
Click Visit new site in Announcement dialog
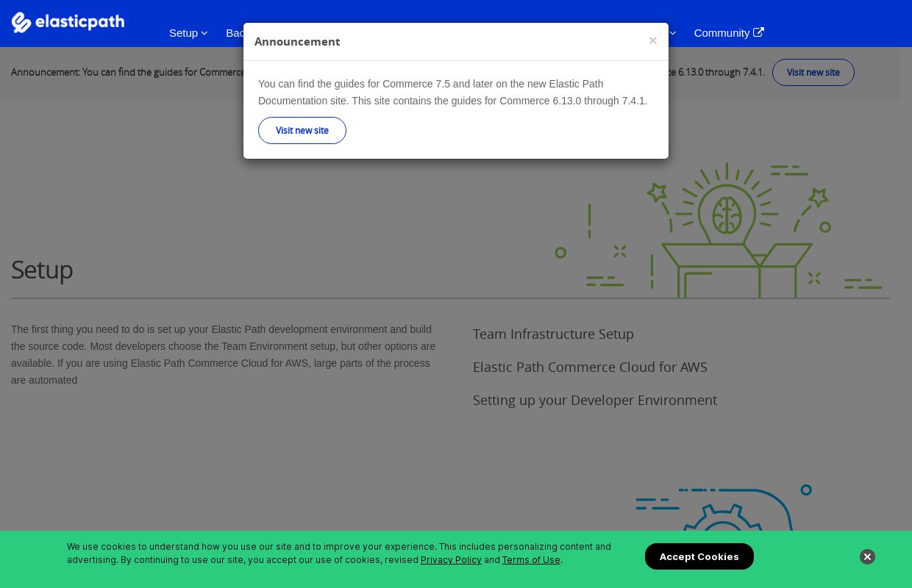302,131
